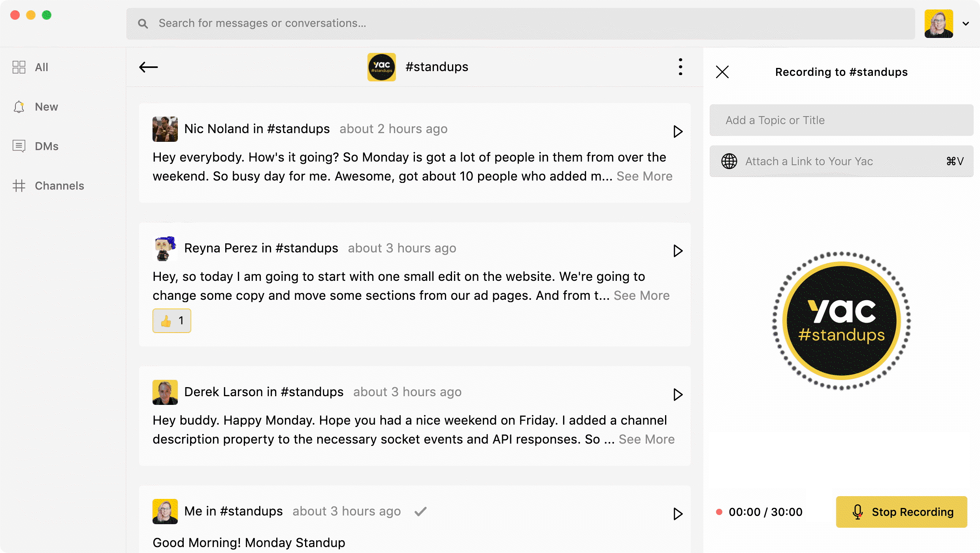
Task: Click the Add a Topic or Title field
Action: (841, 120)
